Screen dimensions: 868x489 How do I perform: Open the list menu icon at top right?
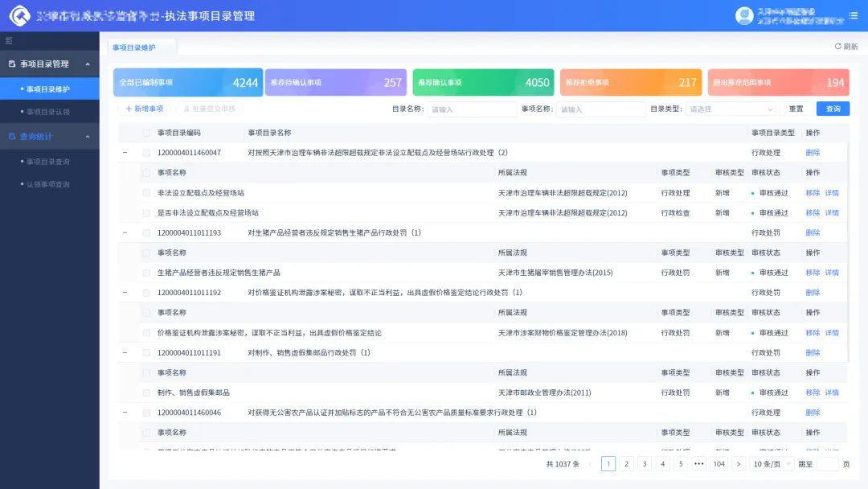pyautogui.click(x=854, y=15)
